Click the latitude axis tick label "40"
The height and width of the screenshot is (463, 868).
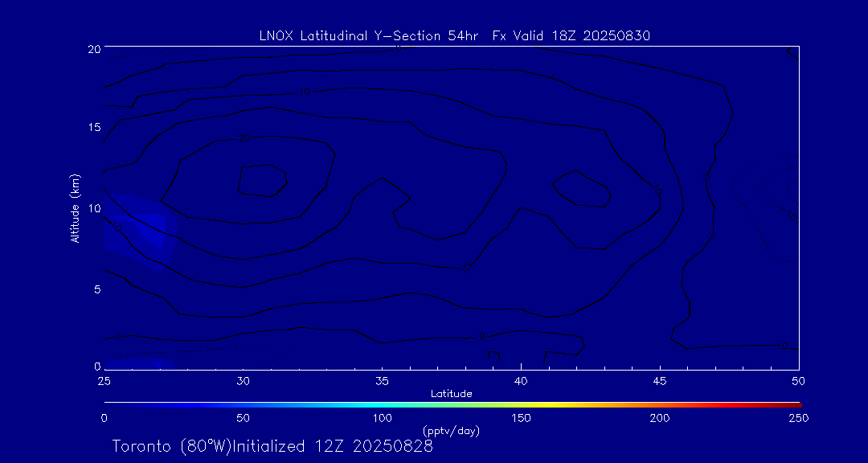[x=521, y=380]
